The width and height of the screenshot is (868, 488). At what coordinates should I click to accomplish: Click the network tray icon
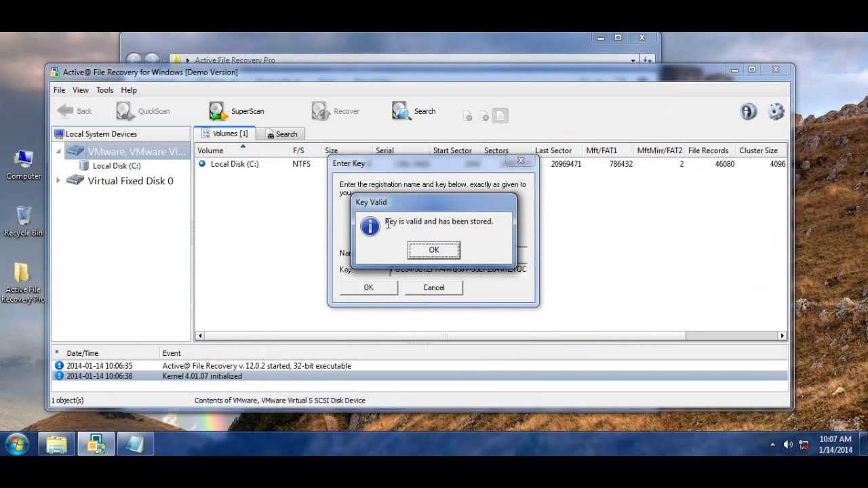pos(804,445)
